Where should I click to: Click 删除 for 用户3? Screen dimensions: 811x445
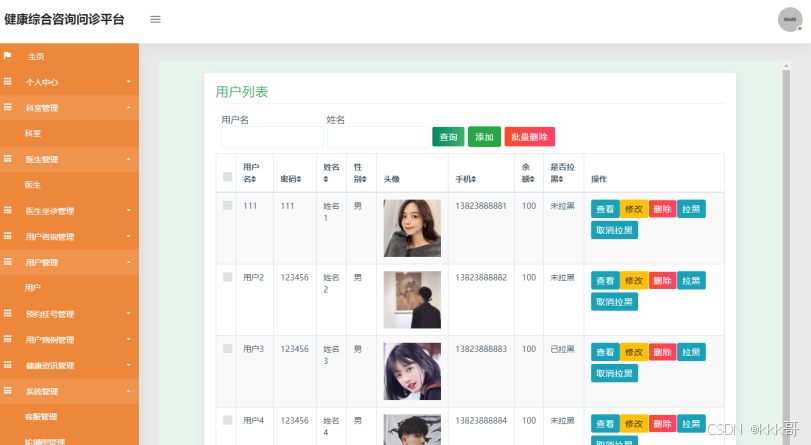[663, 352]
